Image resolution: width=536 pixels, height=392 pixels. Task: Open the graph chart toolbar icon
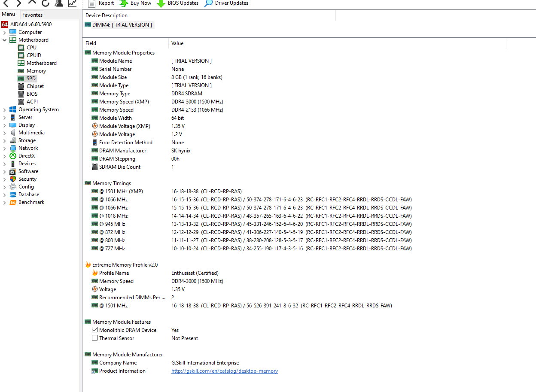(72, 3)
